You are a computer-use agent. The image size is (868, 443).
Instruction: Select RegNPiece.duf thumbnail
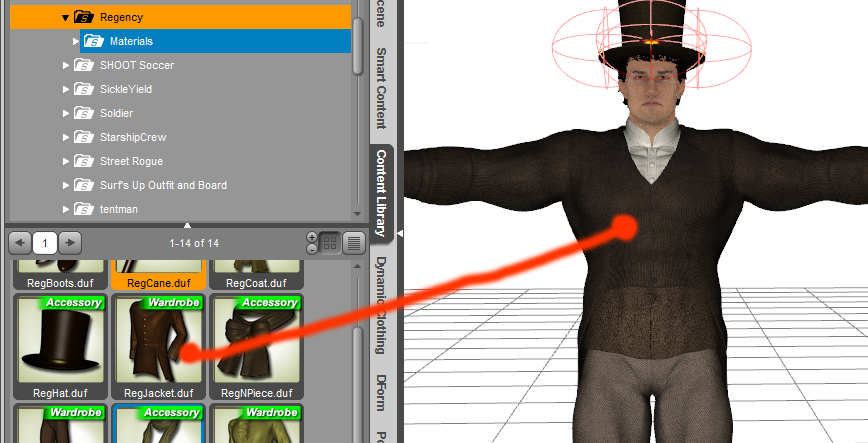pos(256,347)
